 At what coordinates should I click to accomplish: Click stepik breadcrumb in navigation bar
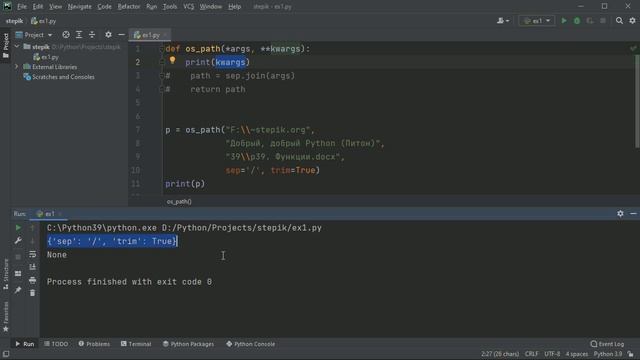[14, 21]
